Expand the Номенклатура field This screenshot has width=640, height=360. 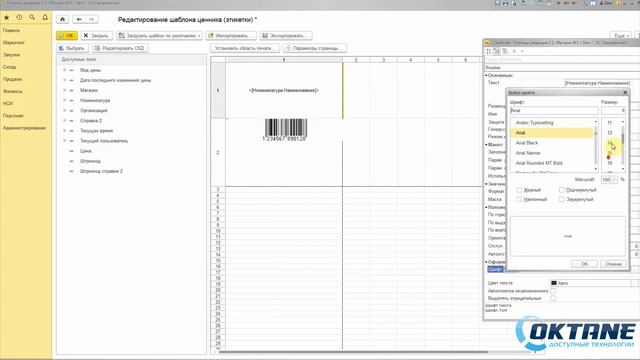click(x=64, y=100)
